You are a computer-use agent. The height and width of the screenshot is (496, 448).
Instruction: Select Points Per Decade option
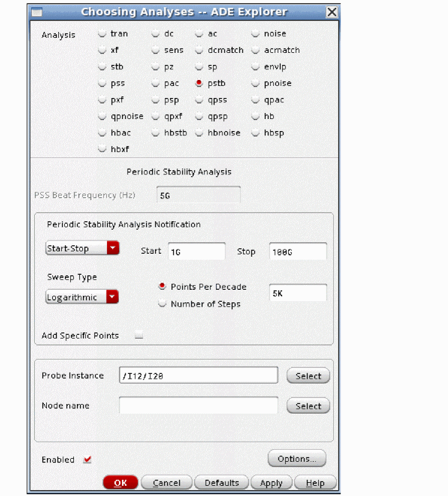[x=162, y=286]
